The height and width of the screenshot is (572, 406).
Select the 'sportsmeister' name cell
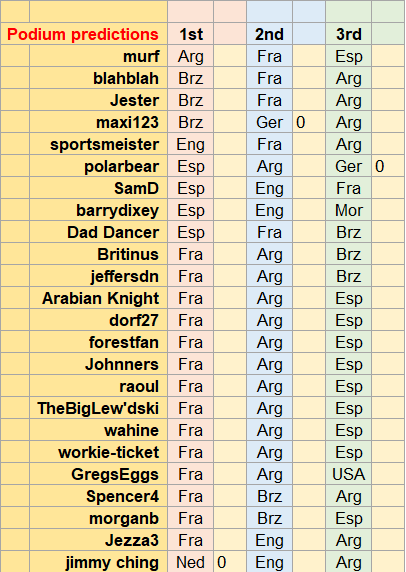[x=98, y=144]
